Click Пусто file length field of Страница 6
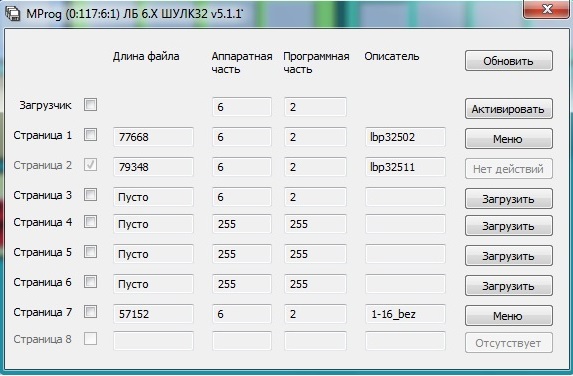The width and height of the screenshot is (573, 376). click(x=153, y=284)
